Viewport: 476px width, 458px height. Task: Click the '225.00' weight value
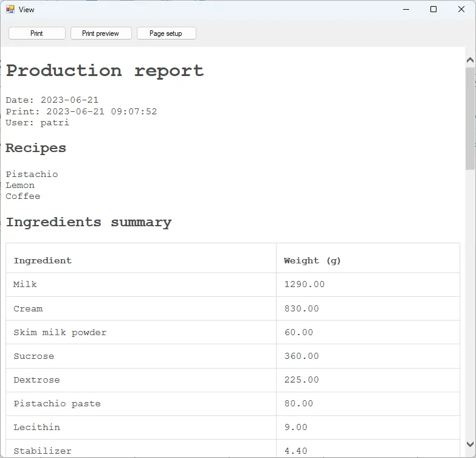point(302,380)
